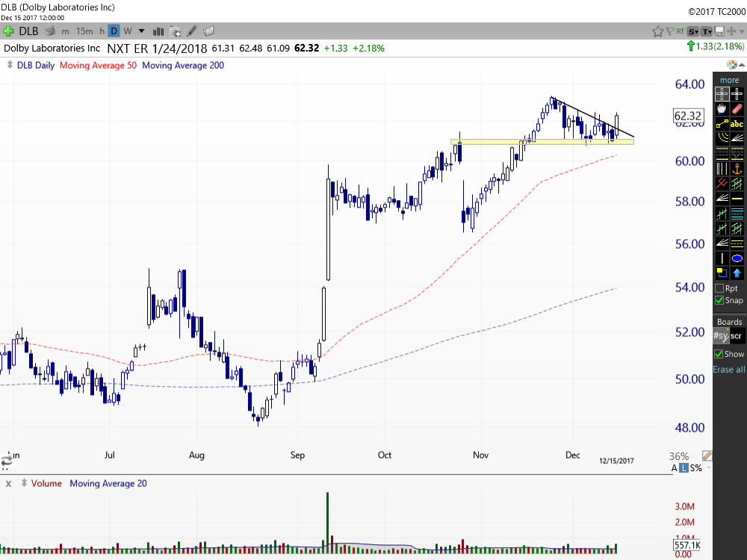
Task: Enable the Rpt checkbox
Action: 719,288
